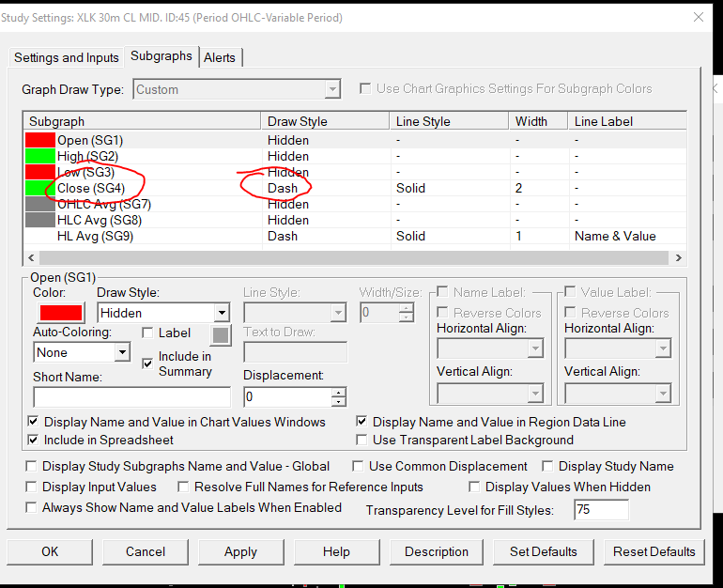Screen dimensions: 723x588
Task: Select the High (SG2) subgraph row
Action: click(355, 156)
